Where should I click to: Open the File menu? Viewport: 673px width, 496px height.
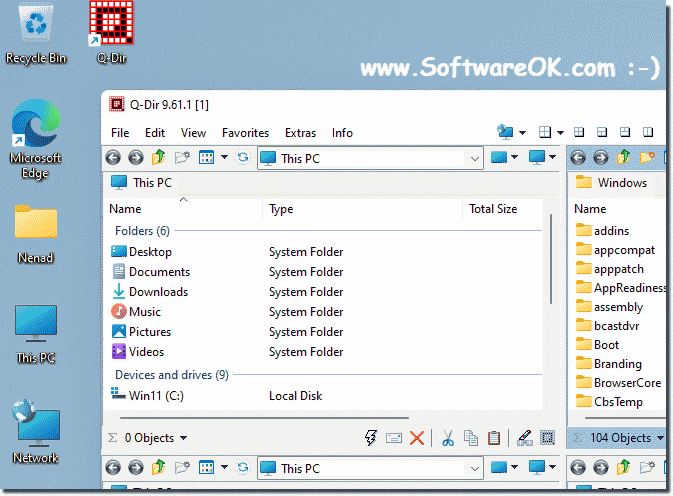tap(120, 133)
